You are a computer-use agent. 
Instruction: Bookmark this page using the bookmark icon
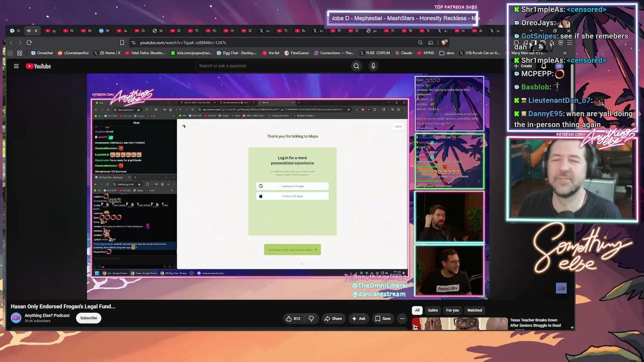122,43
